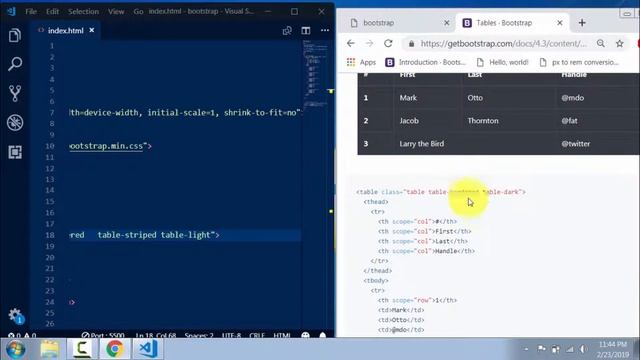
Task: Close the index.html editor tab
Action: point(92,30)
